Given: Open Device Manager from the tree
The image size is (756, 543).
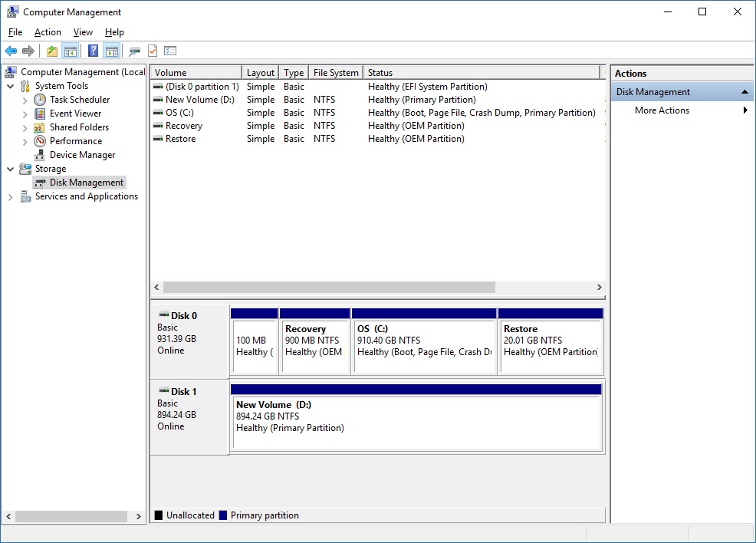Looking at the screenshot, I should (83, 155).
